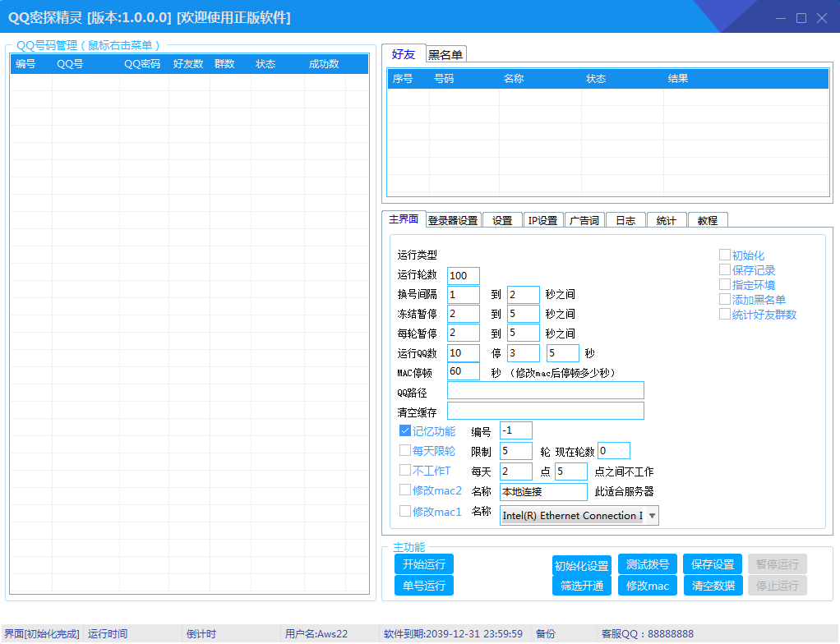
Task: Open the 黑名单 tab
Action: [445, 54]
